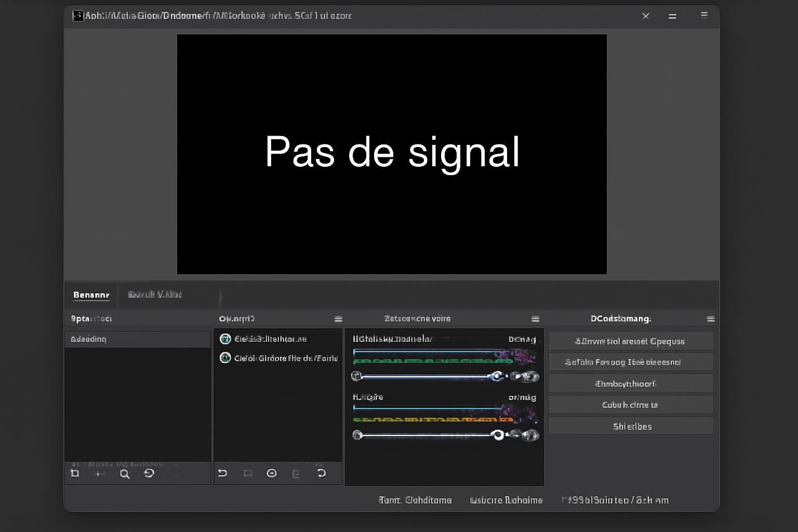Click the plus-line icon left of the magnifier

coord(99,474)
